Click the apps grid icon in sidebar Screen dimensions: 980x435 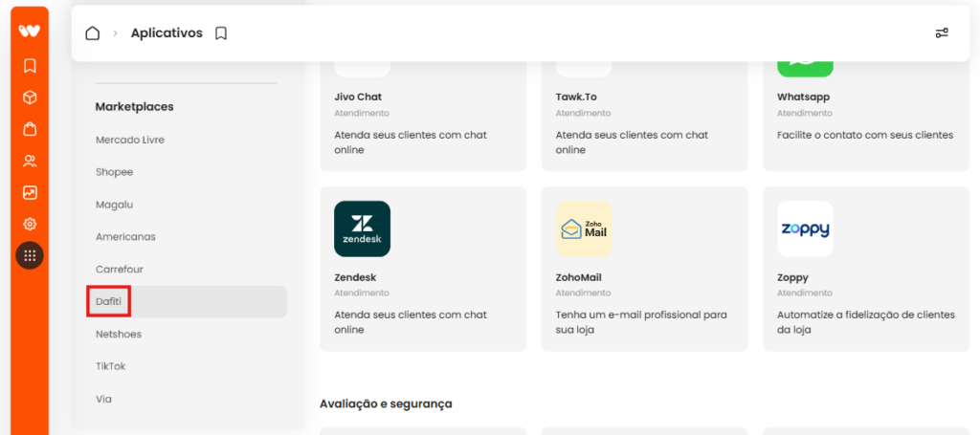(x=30, y=255)
